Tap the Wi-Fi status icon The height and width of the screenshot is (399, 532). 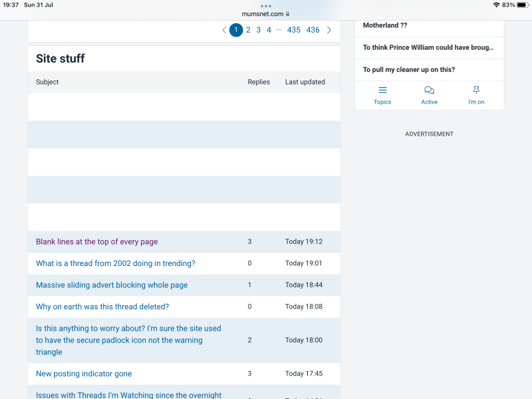coord(496,5)
